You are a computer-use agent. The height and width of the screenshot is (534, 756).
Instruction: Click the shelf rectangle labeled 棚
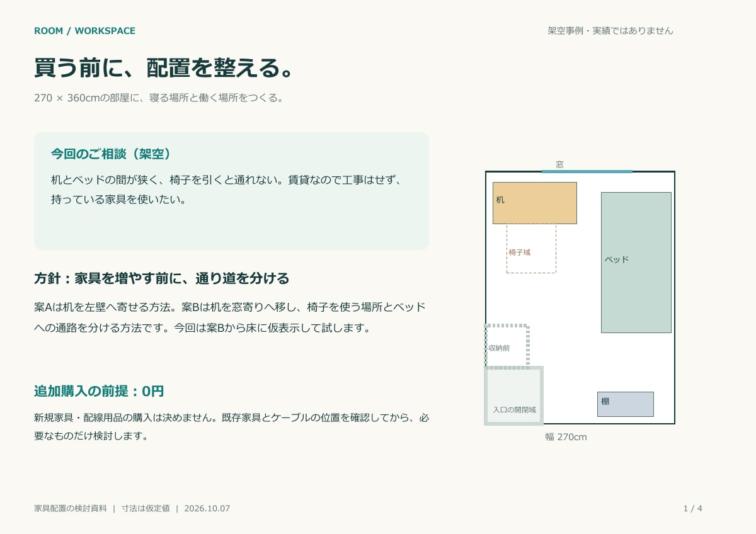click(626, 404)
